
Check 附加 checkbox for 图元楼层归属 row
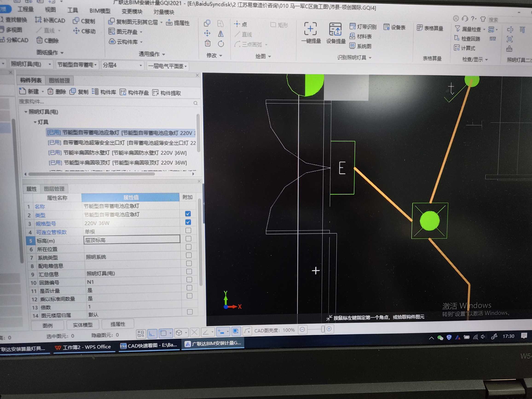[190, 312]
